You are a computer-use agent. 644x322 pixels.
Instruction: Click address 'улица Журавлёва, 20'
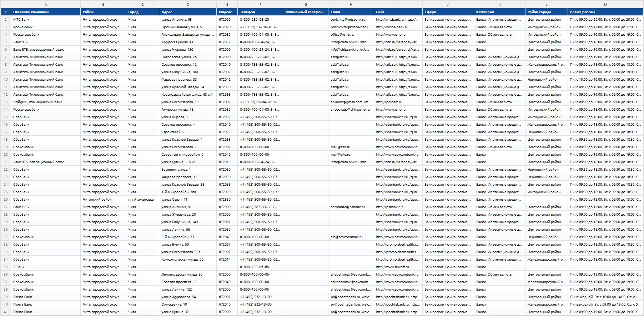coord(188,215)
